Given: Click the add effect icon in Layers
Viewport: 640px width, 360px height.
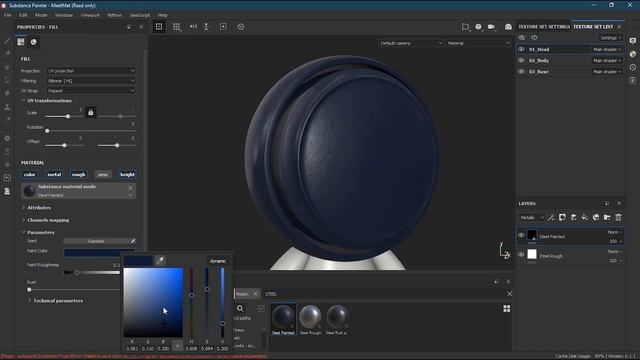Looking at the screenshot, I should [x=562, y=218].
